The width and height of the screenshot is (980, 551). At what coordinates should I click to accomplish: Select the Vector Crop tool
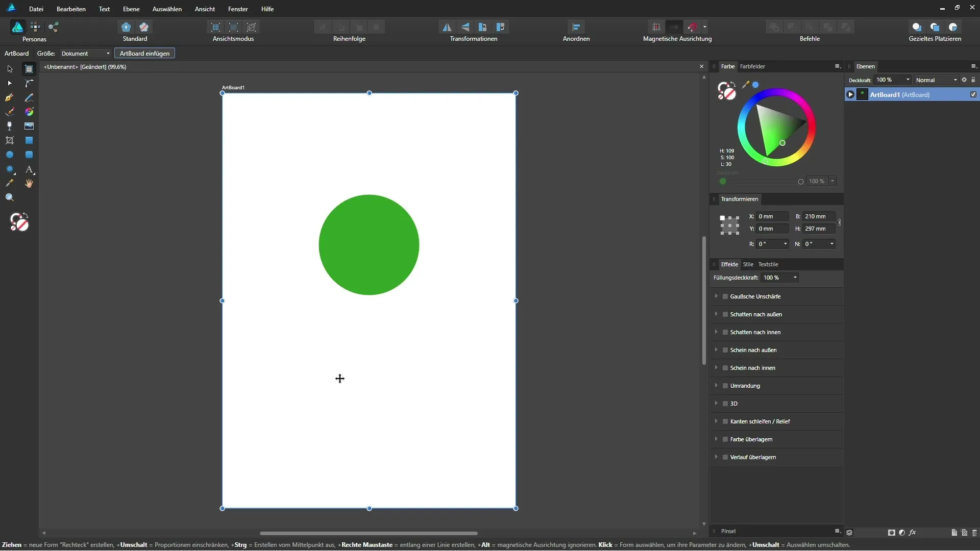pyautogui.click(x=10, y=140)
